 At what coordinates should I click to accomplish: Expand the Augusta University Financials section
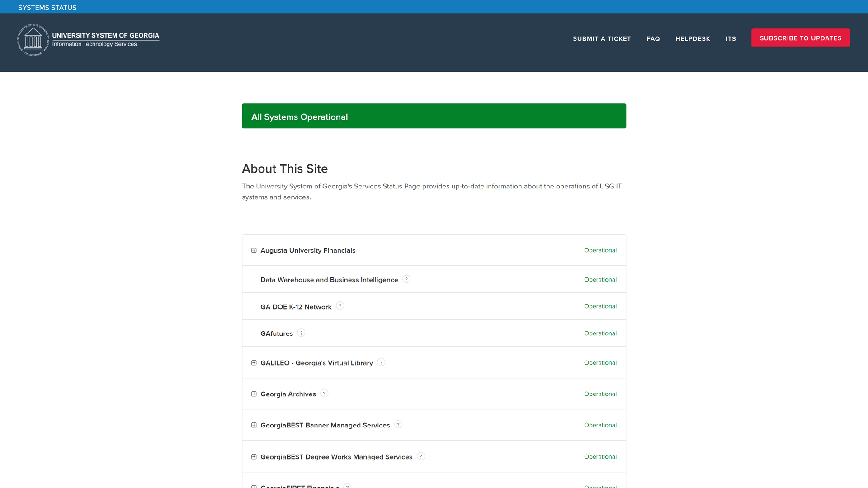coord(254,250)
